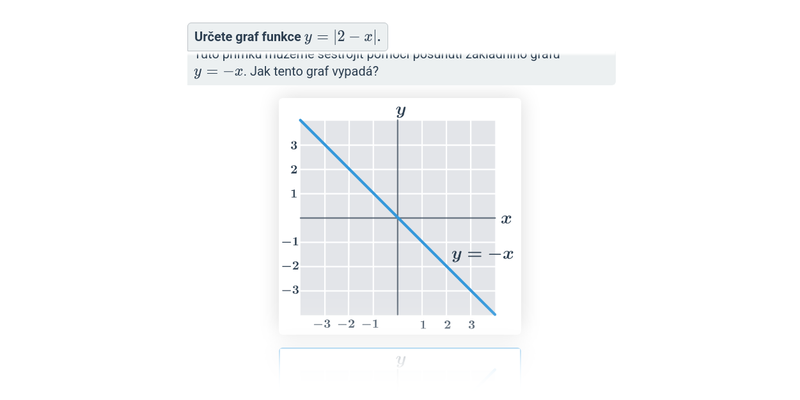Click the y-axis tick label 3
The image size is (800, 400).
pyautogui.click(x=294, y=145)
